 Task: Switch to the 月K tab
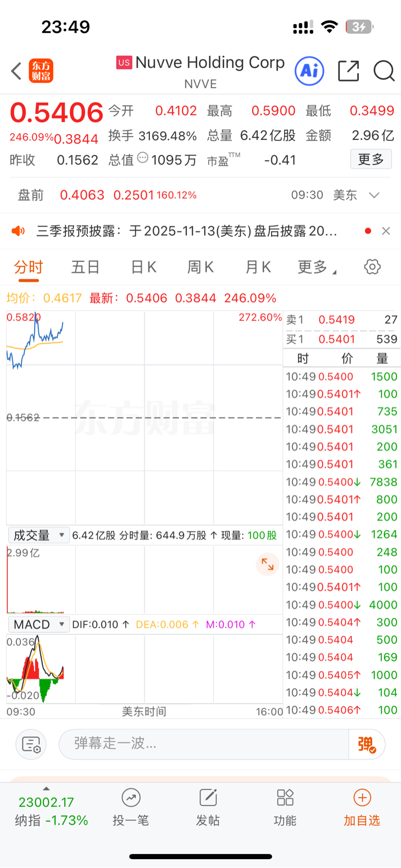point(258,267)
